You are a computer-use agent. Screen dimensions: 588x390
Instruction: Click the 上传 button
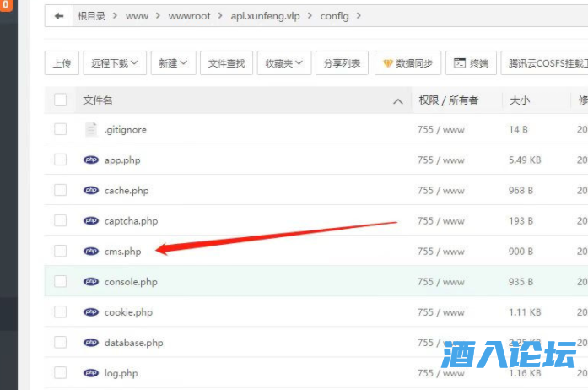point(62,63)
